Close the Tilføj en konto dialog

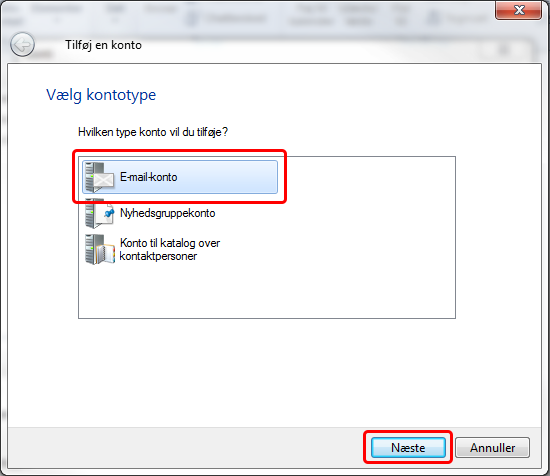[x=518, y=10]
